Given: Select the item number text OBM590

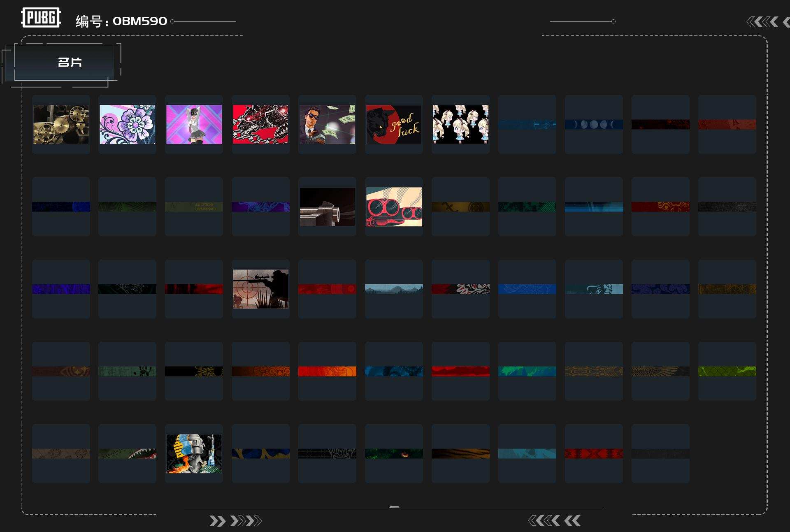Looking at the screenshot, I should [140, 21].
